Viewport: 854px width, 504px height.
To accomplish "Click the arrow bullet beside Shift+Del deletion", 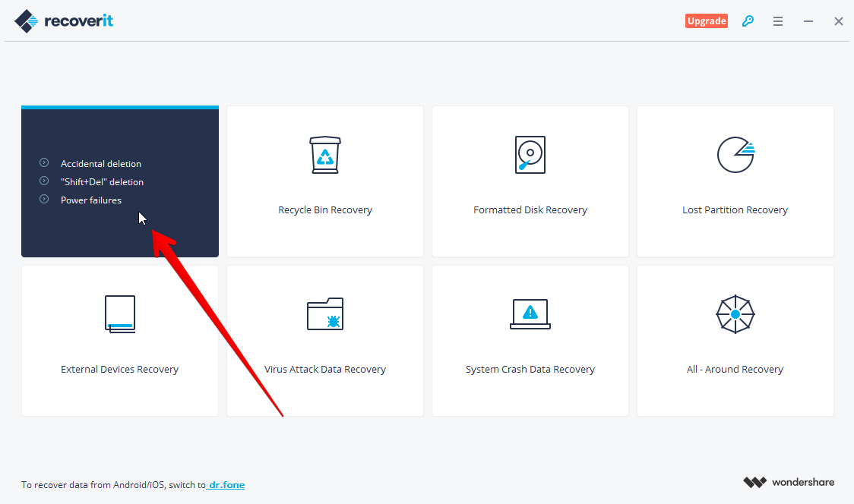I will click(44, 181).
